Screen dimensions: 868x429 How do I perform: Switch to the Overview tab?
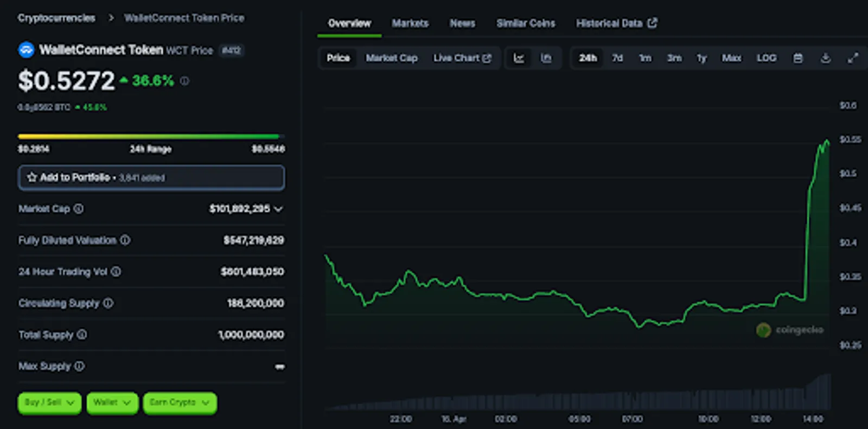(349, 23)
